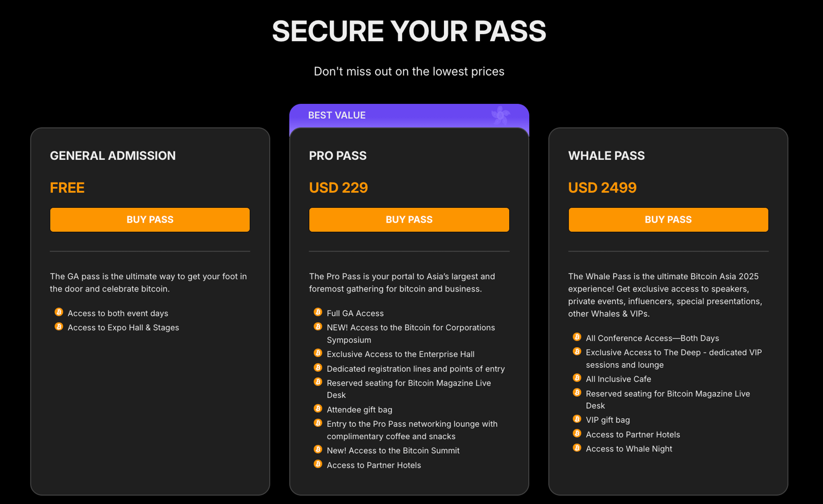Click the USD 229 price text

pos(338,188)
